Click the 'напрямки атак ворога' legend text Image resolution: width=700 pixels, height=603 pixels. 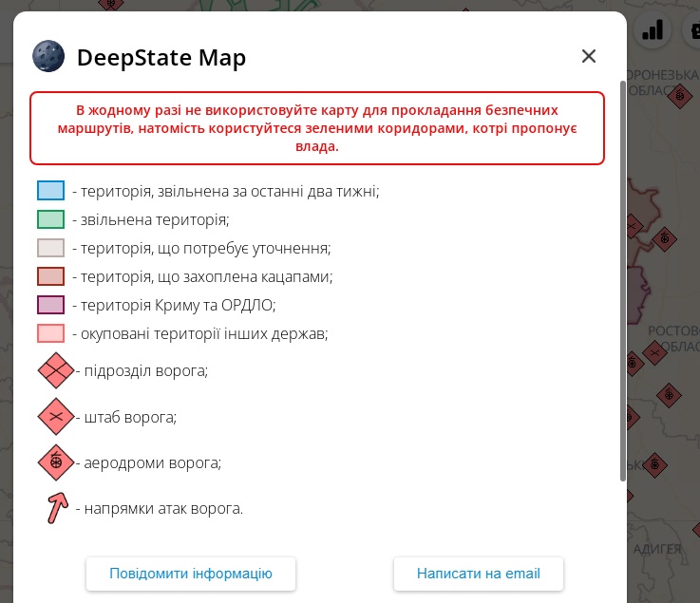click(x=163, y=509)
